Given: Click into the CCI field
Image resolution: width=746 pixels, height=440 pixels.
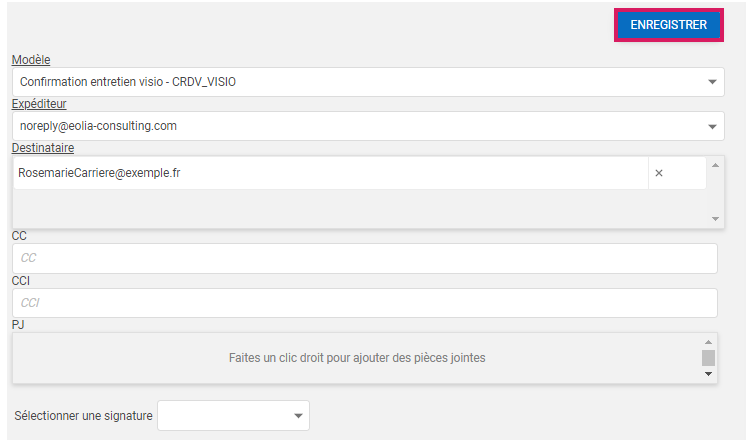Looking at the screenshot, I should pos(364,302).
